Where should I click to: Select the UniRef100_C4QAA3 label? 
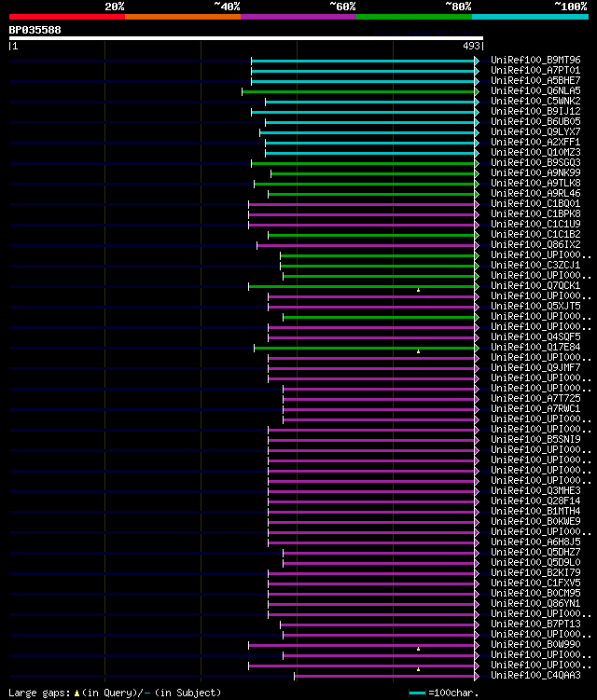click(x=535, y=677)
